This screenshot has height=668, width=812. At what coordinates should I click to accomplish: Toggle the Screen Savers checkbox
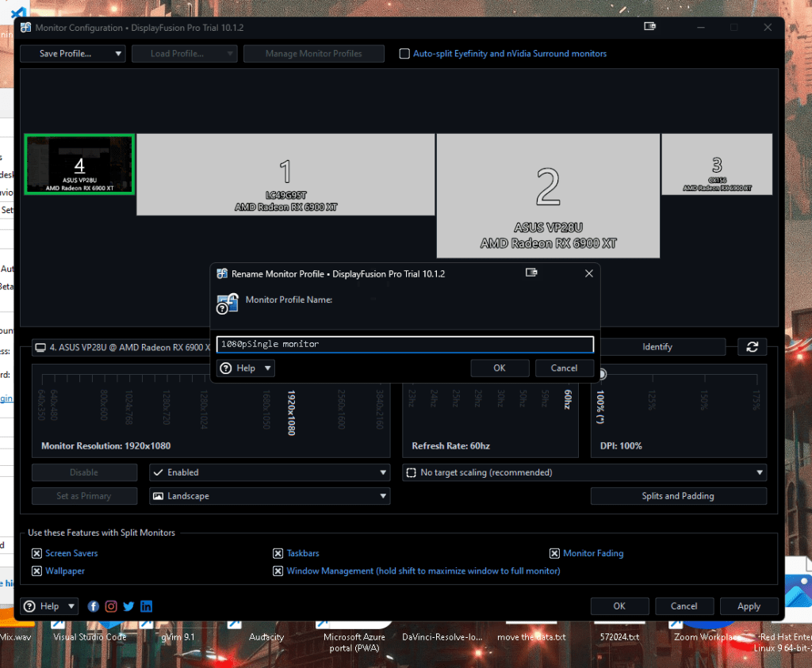36,554
